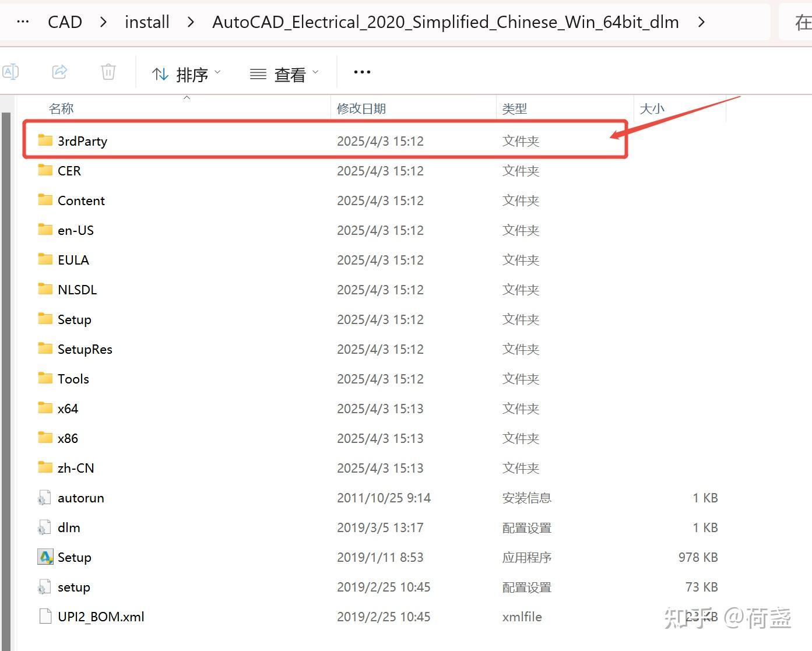Select the x64 folder name

click(x=68, y=409)
